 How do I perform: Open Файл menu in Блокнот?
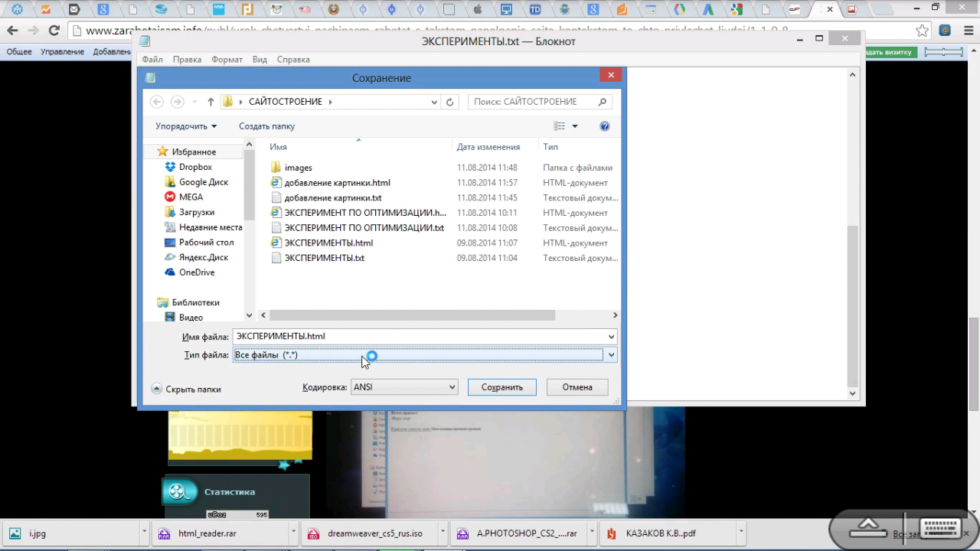click(152, 60)
